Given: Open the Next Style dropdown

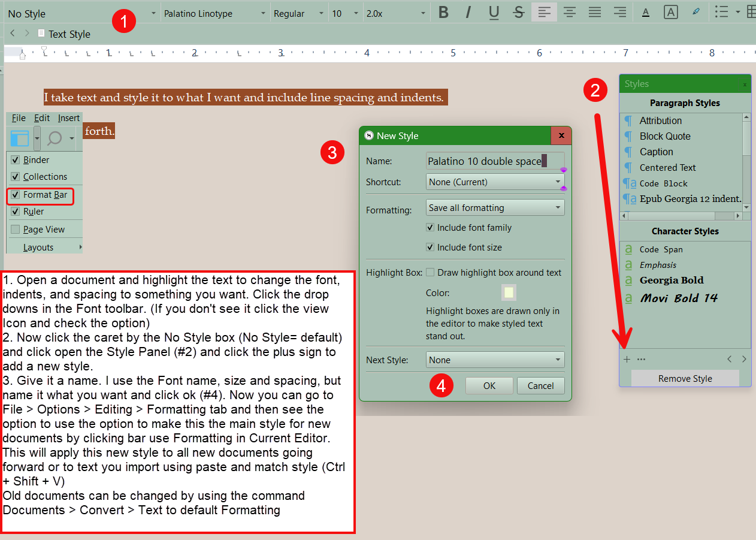Looking at the screenshot, I should tap(495, 360).
